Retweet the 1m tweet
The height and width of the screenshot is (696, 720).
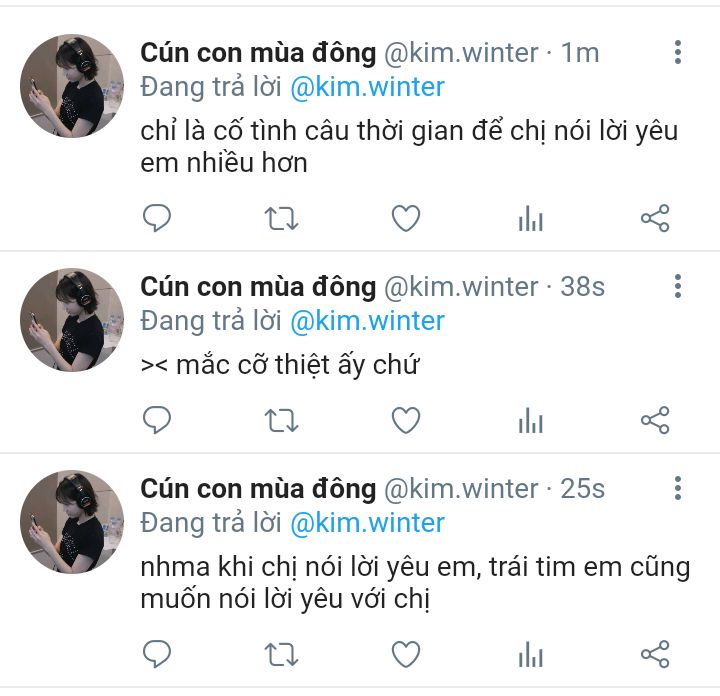(x=281, y=218)
